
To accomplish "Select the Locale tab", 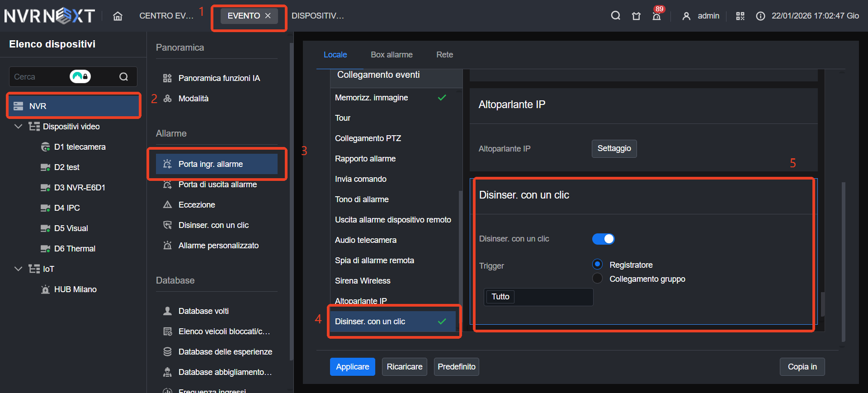I will pos(335,55).
